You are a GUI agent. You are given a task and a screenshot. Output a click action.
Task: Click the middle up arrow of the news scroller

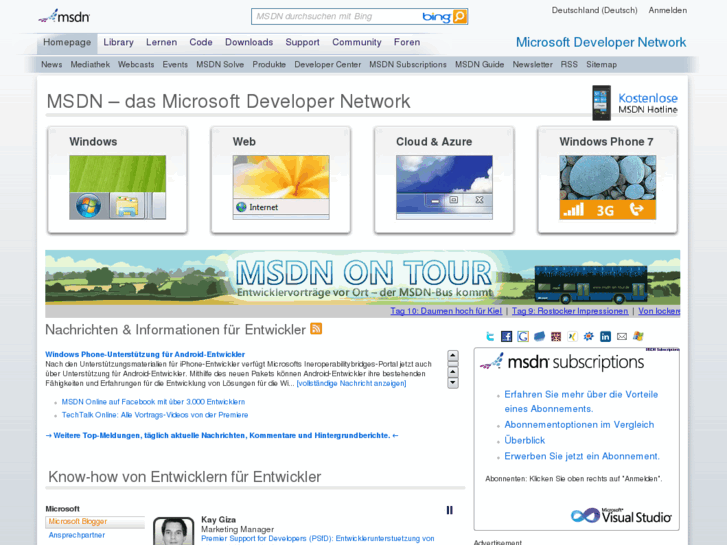point(453,372)
